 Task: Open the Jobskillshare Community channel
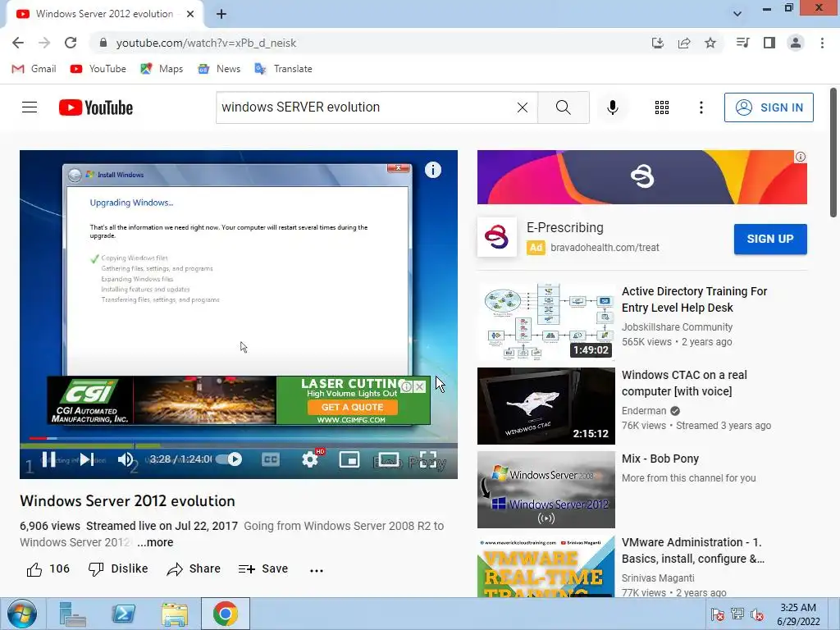(677, 326)
